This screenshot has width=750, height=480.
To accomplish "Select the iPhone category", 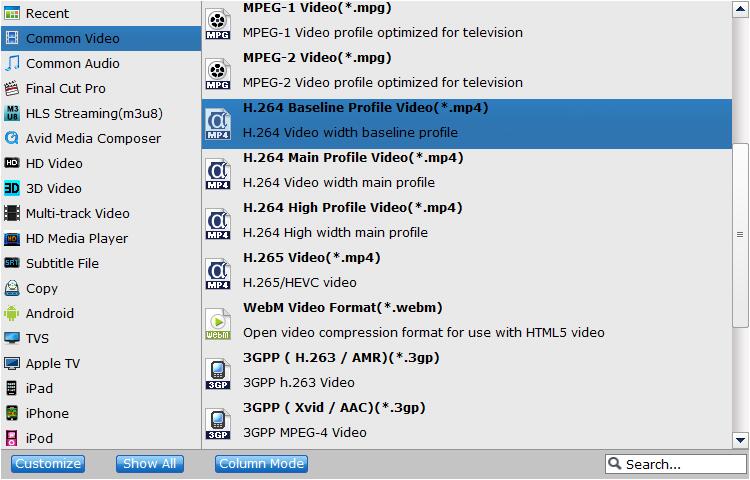I will (101, 413).
